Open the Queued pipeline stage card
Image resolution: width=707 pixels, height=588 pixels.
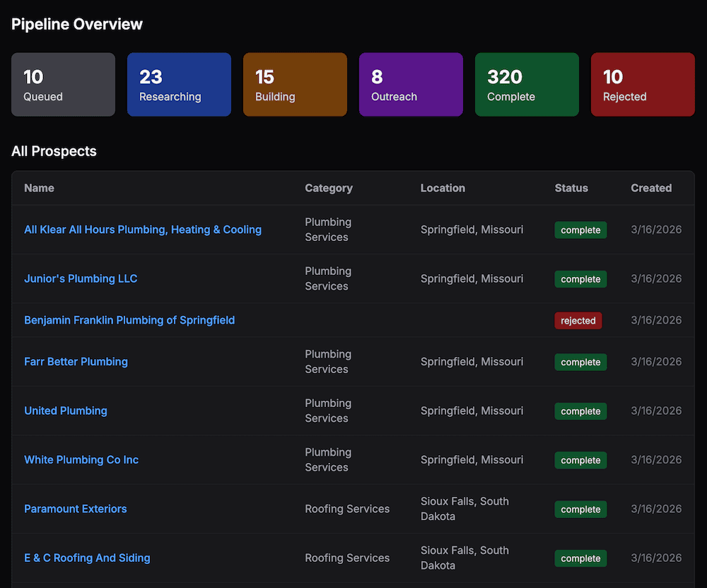point(63,84)
